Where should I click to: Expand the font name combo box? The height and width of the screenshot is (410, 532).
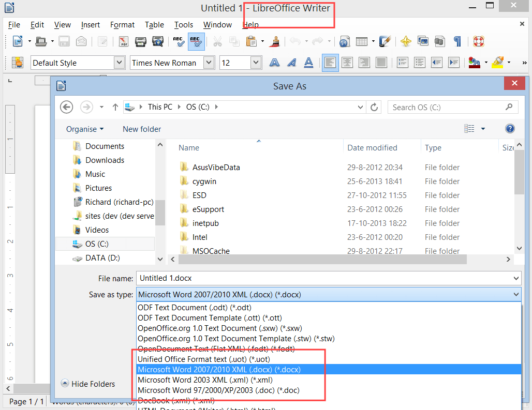click(x=209, y=62)
